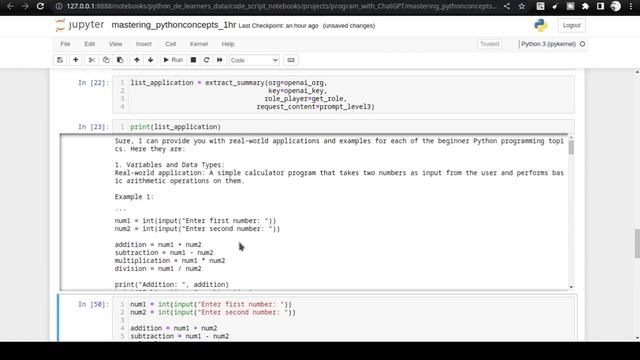This screenshot has height=360, width=640.
Task: Click the Logout button
Action: click(x=571, y=25)
